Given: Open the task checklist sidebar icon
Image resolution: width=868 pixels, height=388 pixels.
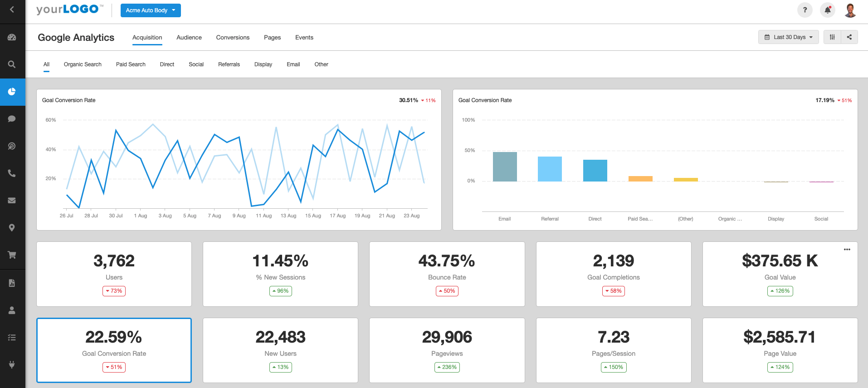Looking at the screenshot, I should 12,338.
